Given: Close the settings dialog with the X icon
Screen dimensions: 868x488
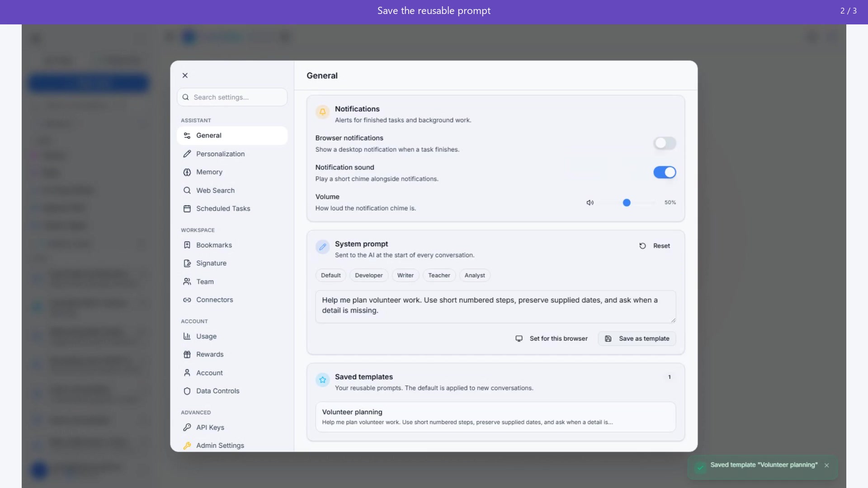Looking at the screenshot, I should point(185,75).
